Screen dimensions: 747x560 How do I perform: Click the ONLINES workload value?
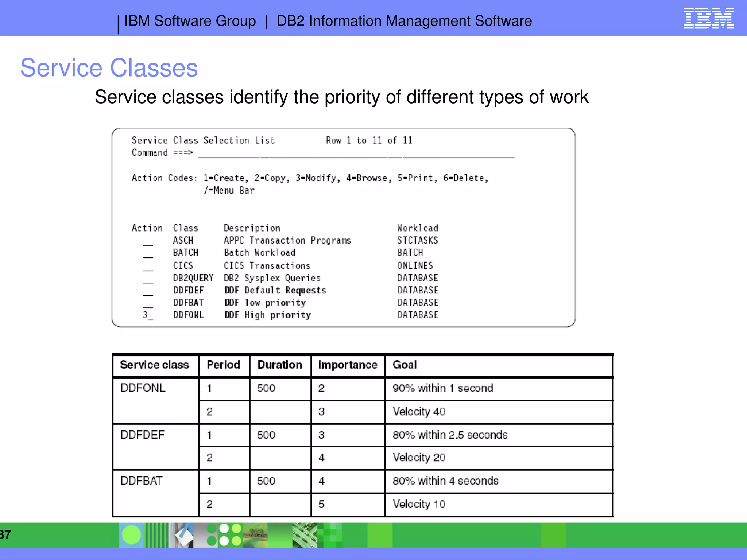pyautogui.click(x=415, y=266)
